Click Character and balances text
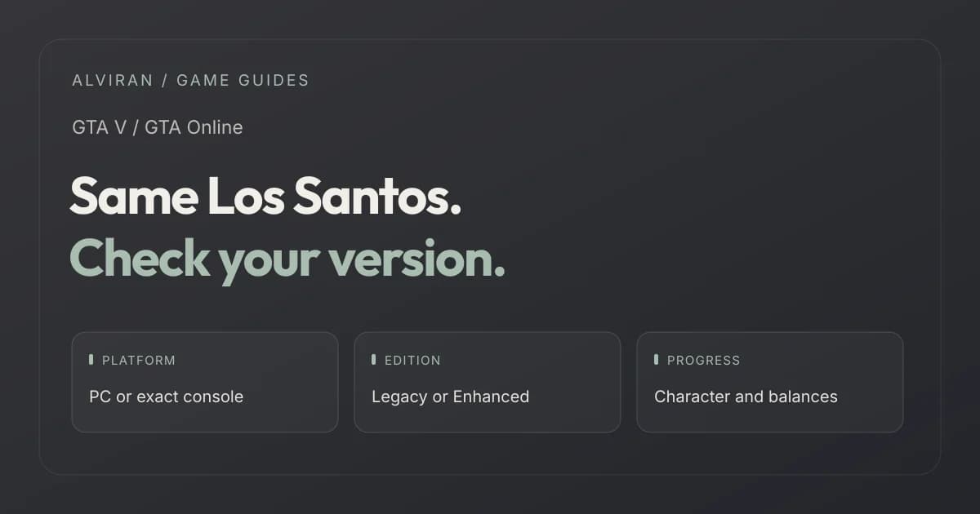Viewport: 980px width, 514px height. (x=746, y=397)
